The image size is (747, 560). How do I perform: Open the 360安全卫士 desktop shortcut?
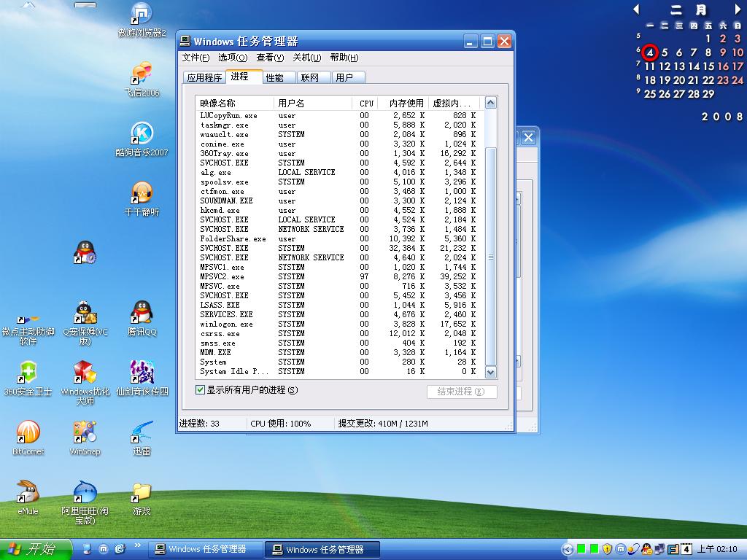(28, 378)
